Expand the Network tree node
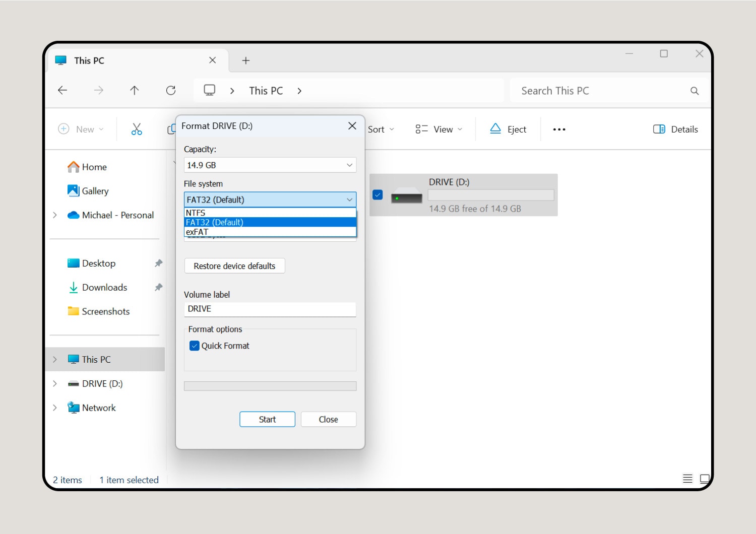The image size is (756, 534). pos(55,408)
